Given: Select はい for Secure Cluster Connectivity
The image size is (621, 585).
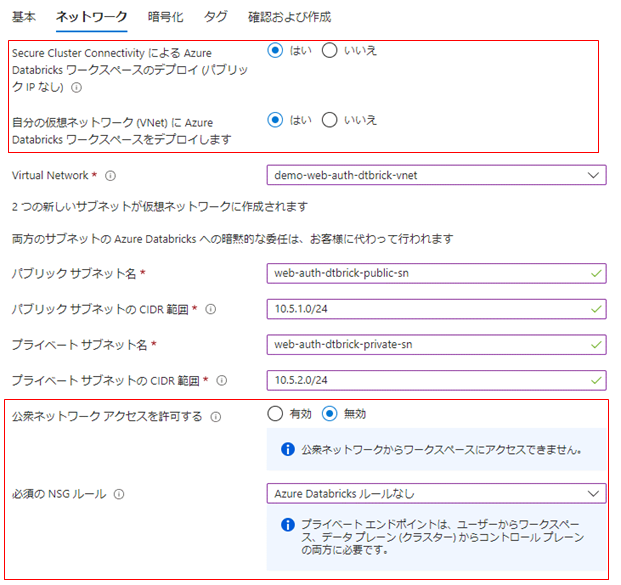Looking at the screenshot, I should 275,50.
